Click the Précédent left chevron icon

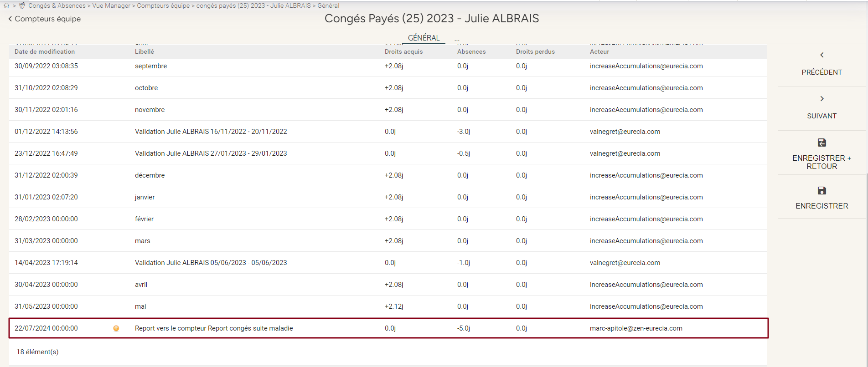(x=821, y=55)
